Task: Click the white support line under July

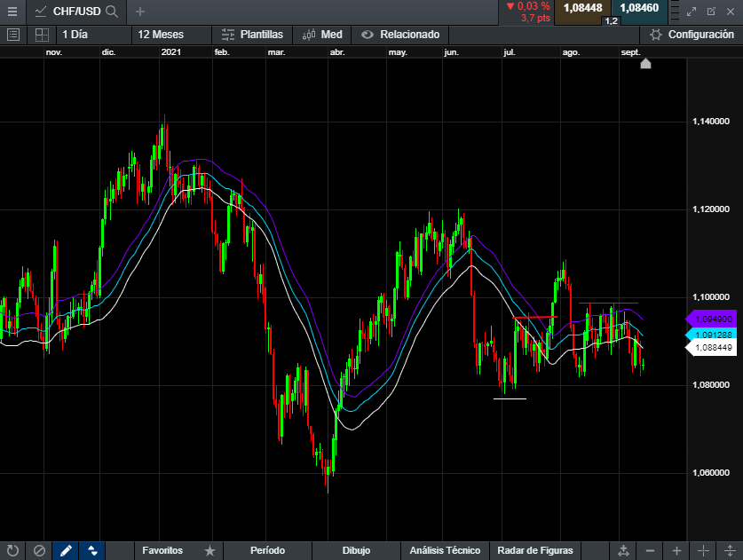Action: 510,398
